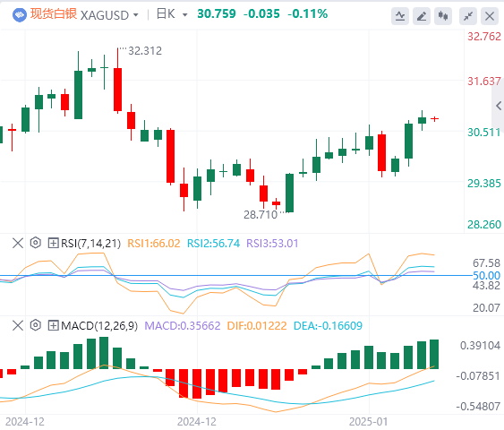The image size is (504, 430).
Task: Click the 2025-01 date axis label
Action: (369, 422)
